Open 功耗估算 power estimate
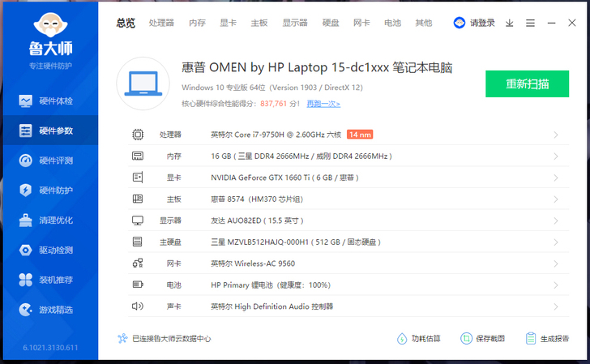The height and width of the screenshot is (364, 590). (x=419, y=339)
